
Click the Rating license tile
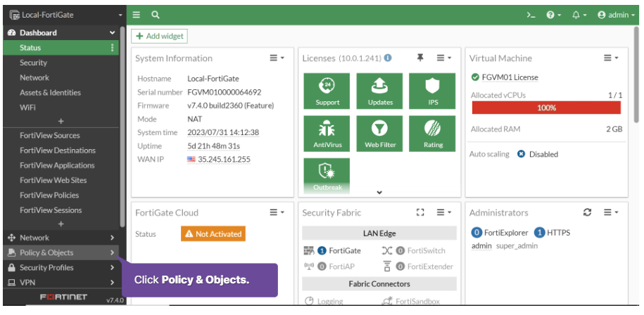tap(432, 134)
